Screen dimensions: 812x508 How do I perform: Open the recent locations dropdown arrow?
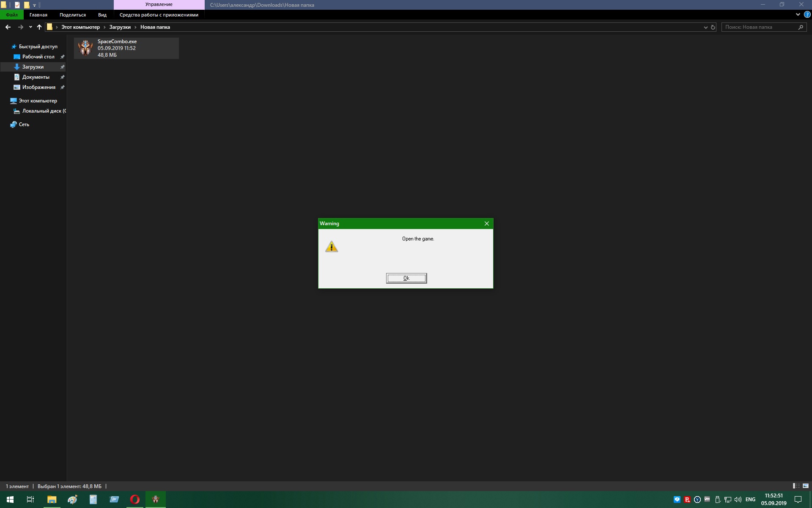[x=30, y=27]
